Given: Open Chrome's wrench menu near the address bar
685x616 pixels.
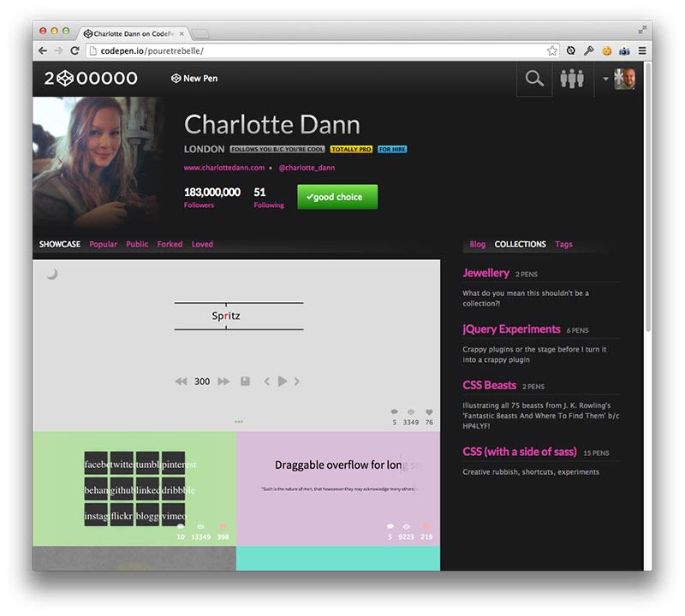Looking at the screenshot, I should 587,50.
